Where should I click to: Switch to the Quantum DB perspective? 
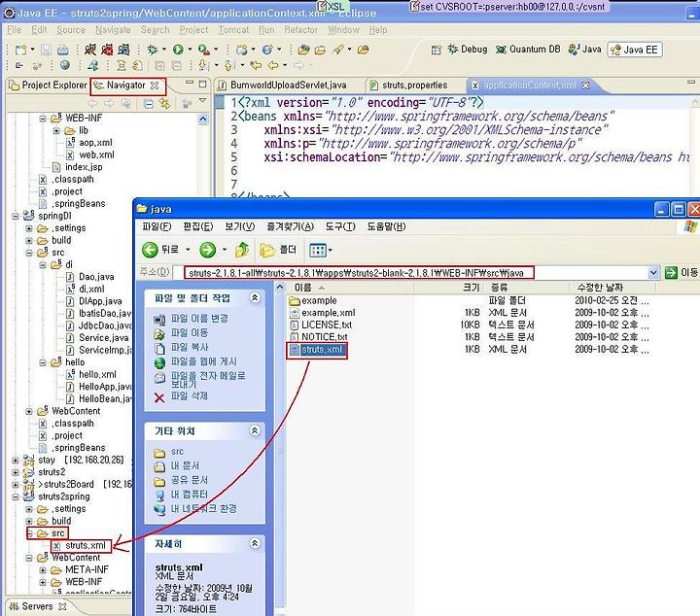[x=528, y=49]
